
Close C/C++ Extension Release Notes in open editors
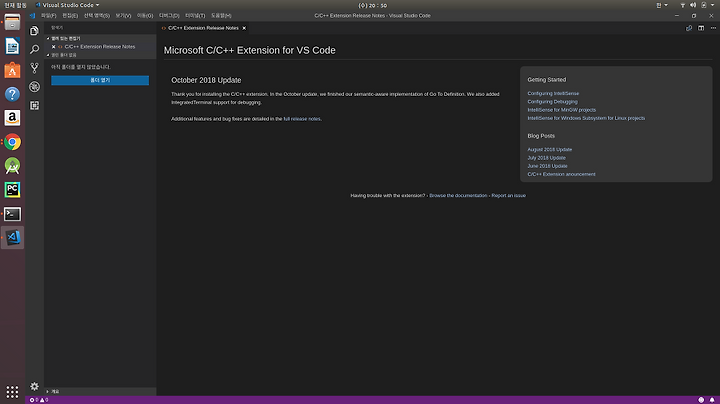click(x=54, y=47)
